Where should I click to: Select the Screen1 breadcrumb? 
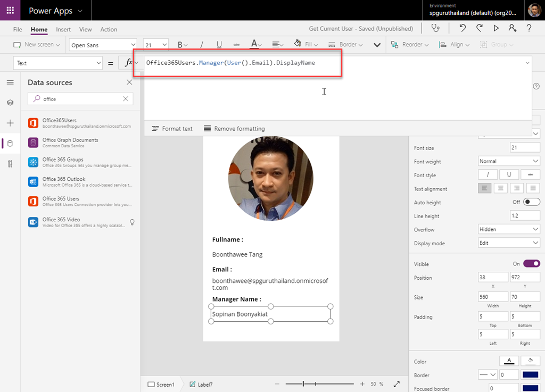point(161,385)
